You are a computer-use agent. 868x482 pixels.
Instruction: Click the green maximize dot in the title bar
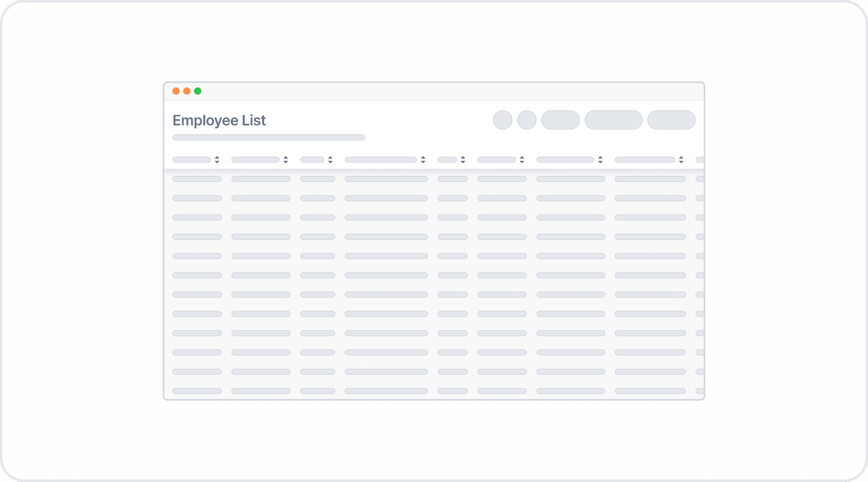click(198, 91)
